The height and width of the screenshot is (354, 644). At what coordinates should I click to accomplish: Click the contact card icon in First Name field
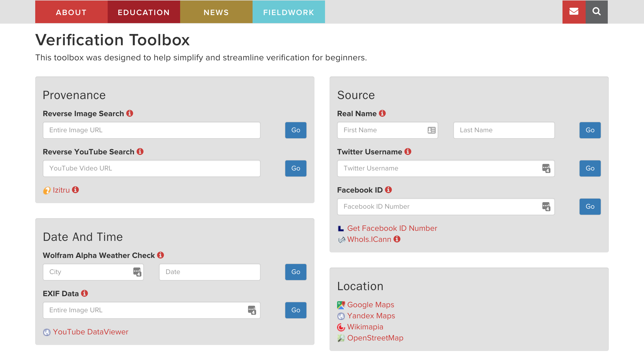click(x=431, y=130)
